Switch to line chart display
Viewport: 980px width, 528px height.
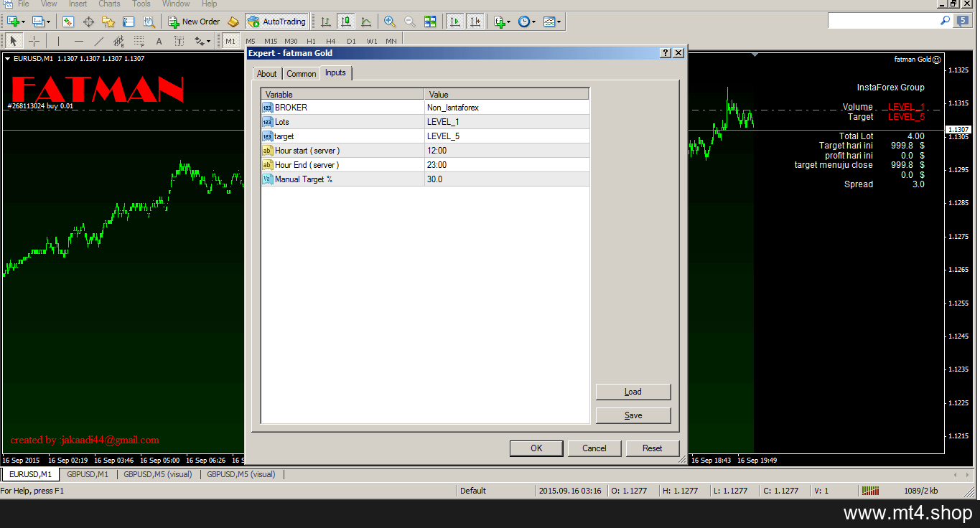(366, 22)
